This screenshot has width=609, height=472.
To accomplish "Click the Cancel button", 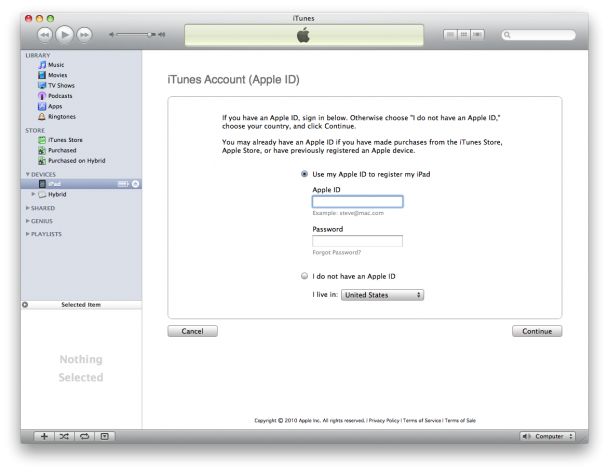I will point(192,331).
